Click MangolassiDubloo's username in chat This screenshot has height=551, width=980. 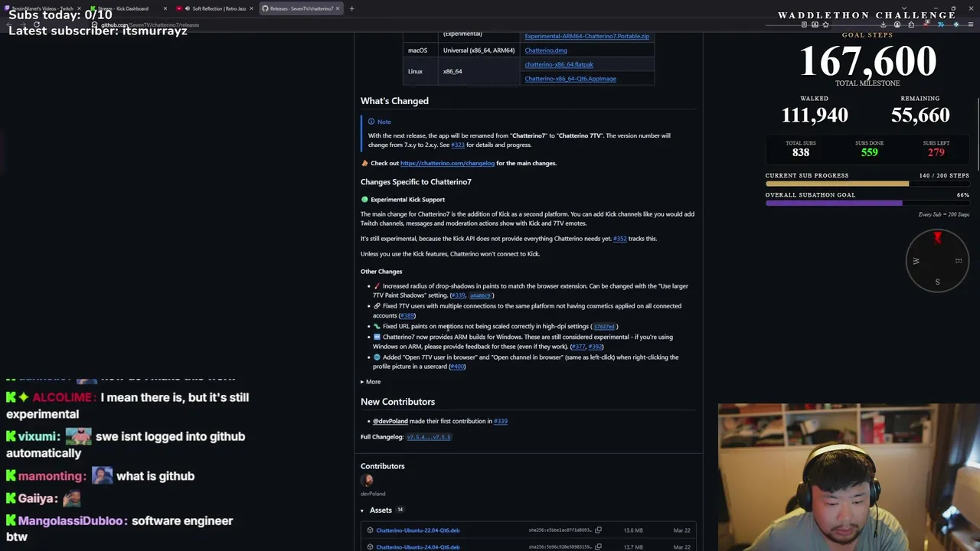click(71, 521)
